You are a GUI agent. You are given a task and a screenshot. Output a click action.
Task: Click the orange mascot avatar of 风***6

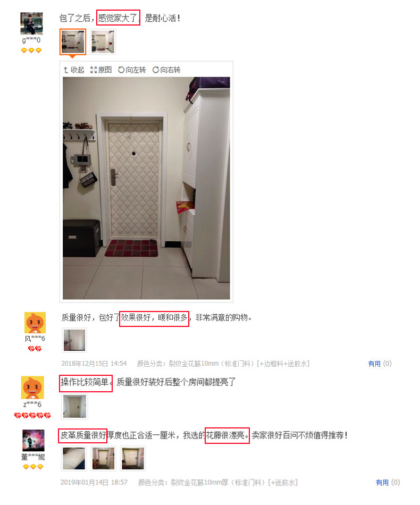pyautogui.click(x=35, y=323)
